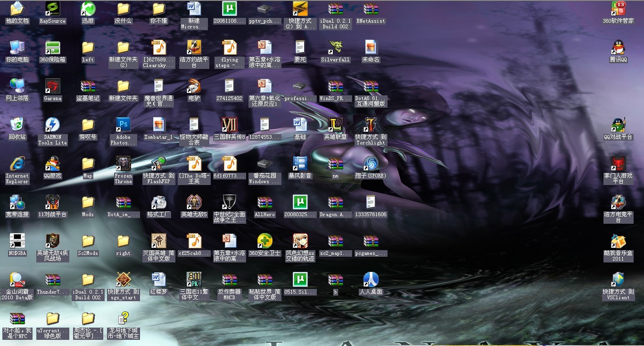Launch 腾讯QQ from the desktop
Viewport: 644px width, 346px height.
618,47
